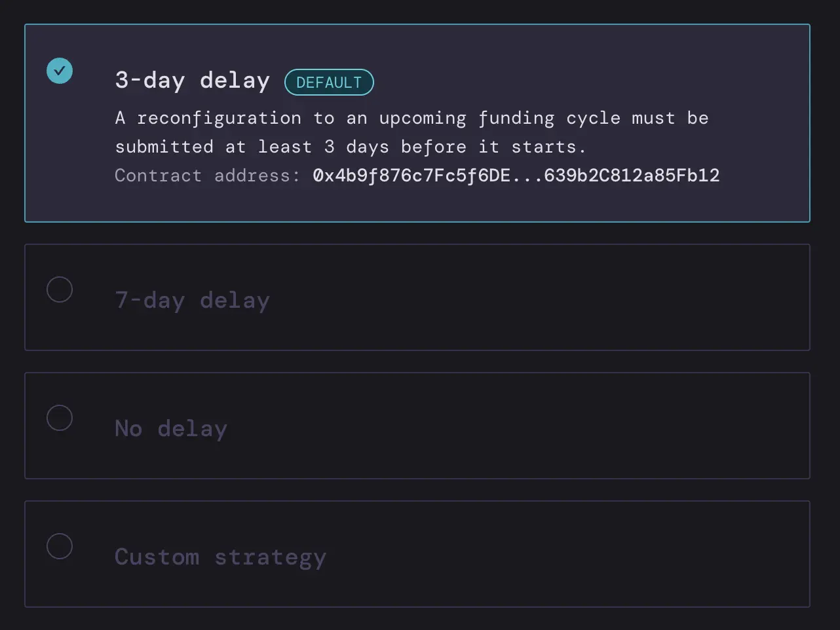Screen dimensions: 840x630
Task: Click the ellipsis in the truncated address
Action: (x=527, y=176)
